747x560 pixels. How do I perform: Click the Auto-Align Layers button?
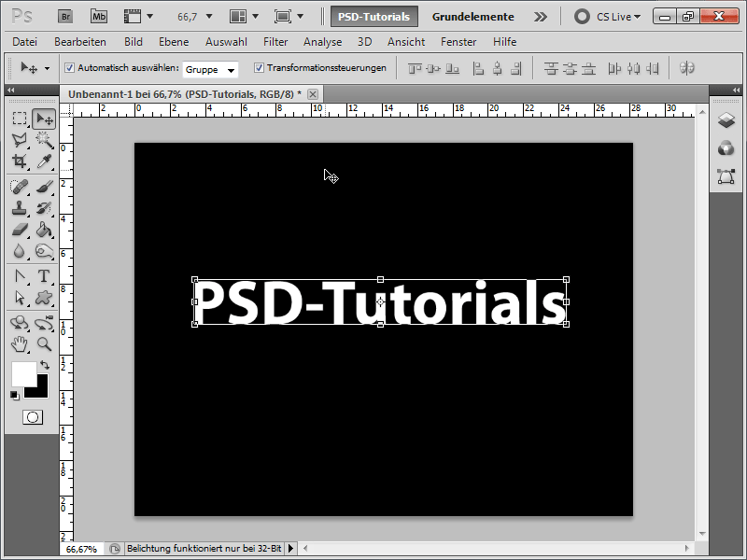click(686, 68)
